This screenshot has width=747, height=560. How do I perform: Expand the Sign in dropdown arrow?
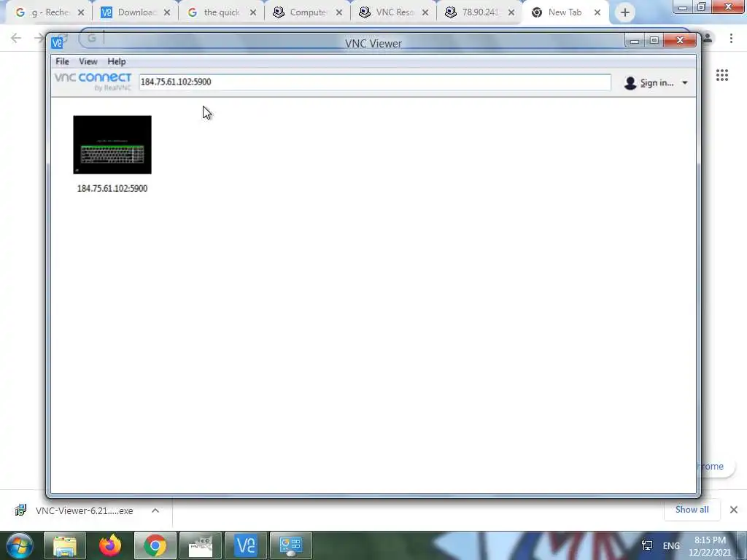pos(684,83)
